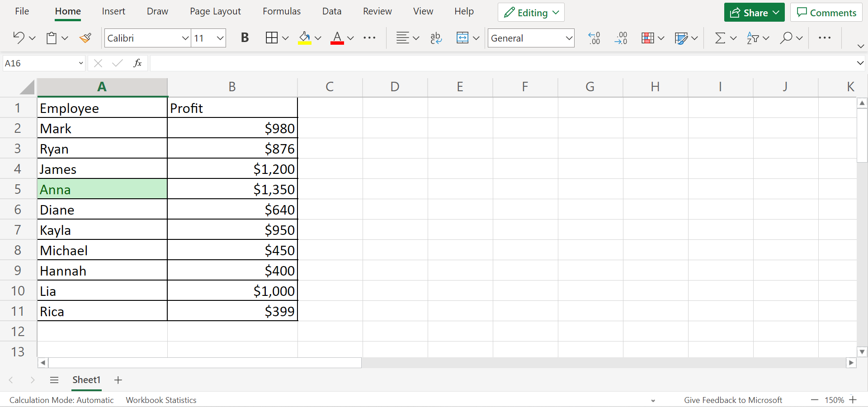The image size is (868, 407).
Task: Click Give Feedback to Microsoft link
Action: (732, 400)
